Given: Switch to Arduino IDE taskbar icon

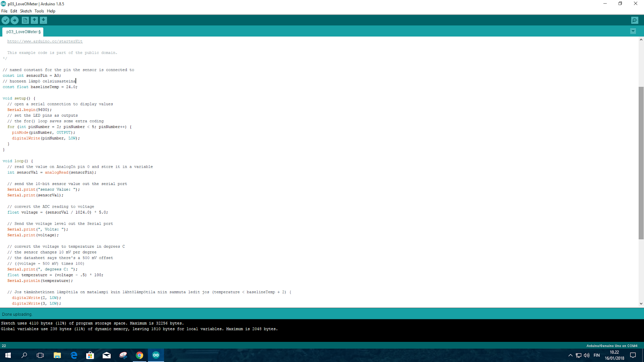Looking at the screenshot, I should click(x=156, y=355).
